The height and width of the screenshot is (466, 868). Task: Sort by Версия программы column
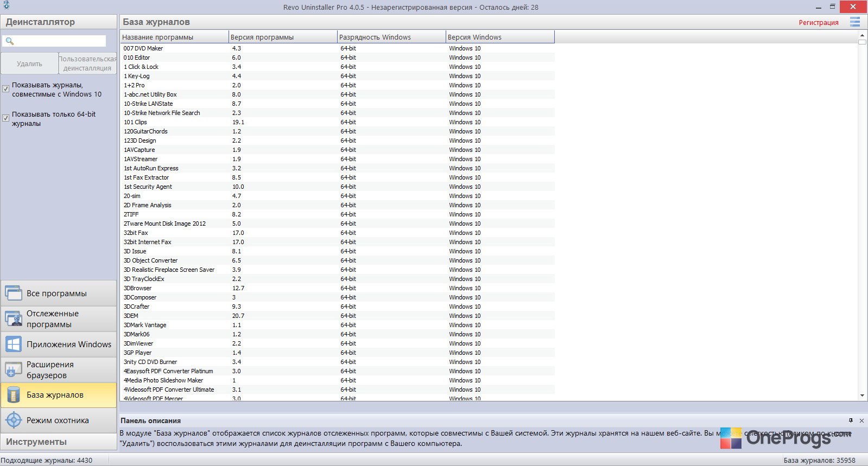[x=283, y=37]
